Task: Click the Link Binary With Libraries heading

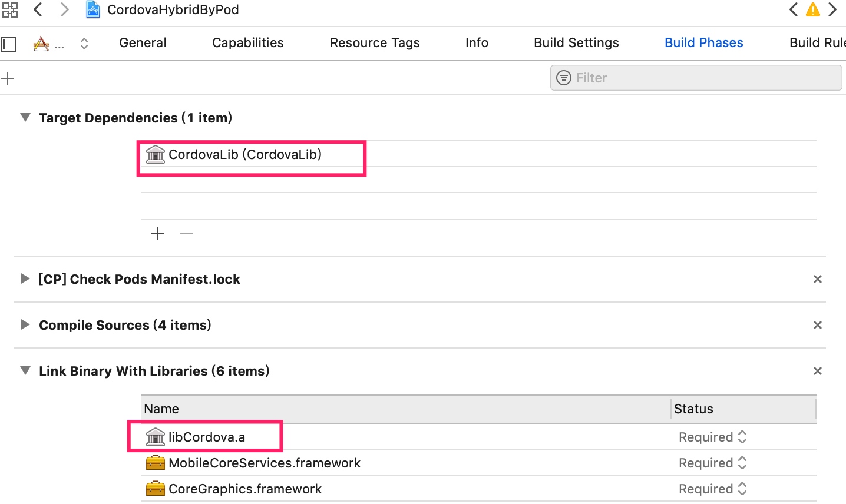Action: click(154, 371)
